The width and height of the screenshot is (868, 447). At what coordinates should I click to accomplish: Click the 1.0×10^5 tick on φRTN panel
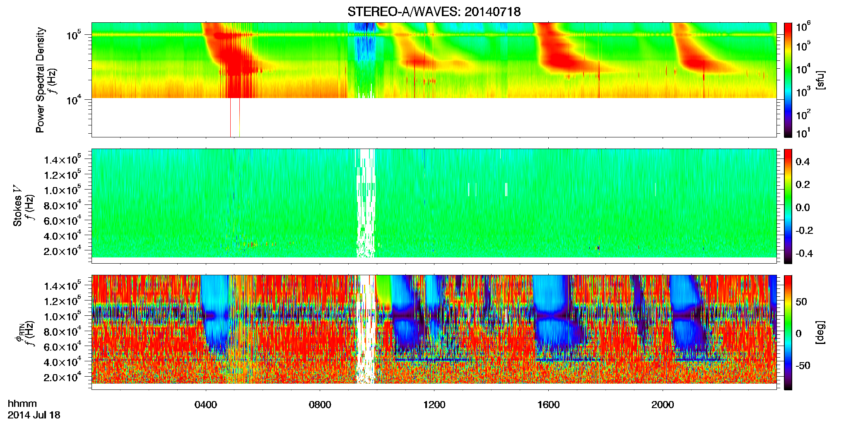coord(63,316)
